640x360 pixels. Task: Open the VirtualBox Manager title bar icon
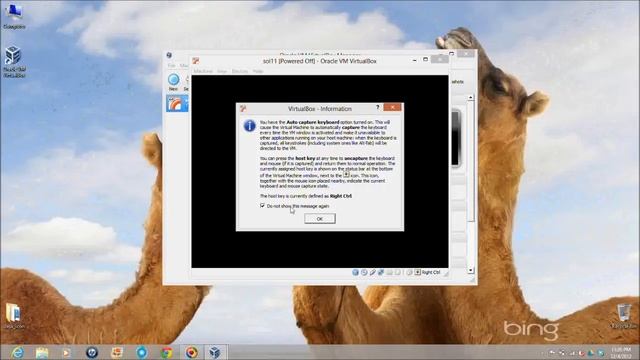pyautogui.click(x=169, y=55)
